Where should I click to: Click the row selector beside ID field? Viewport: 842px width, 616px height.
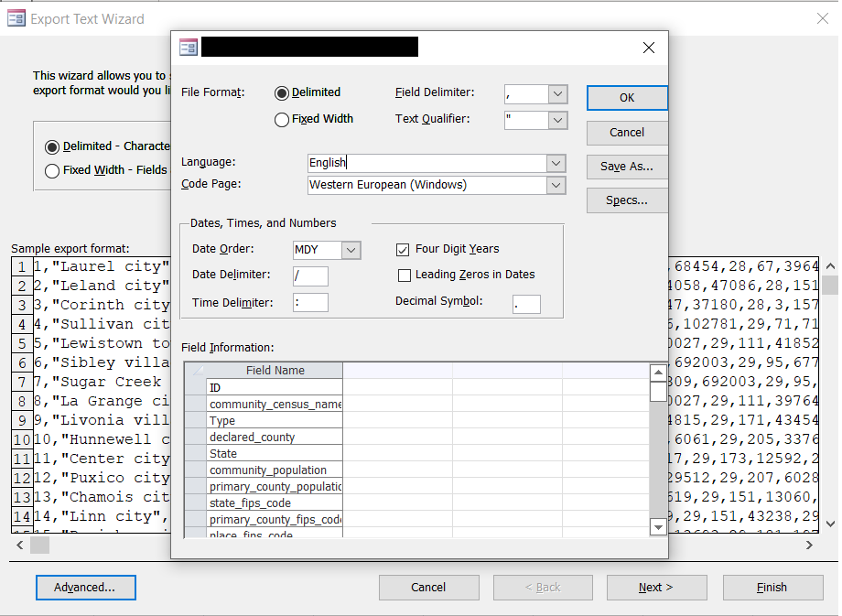(196, 388)
